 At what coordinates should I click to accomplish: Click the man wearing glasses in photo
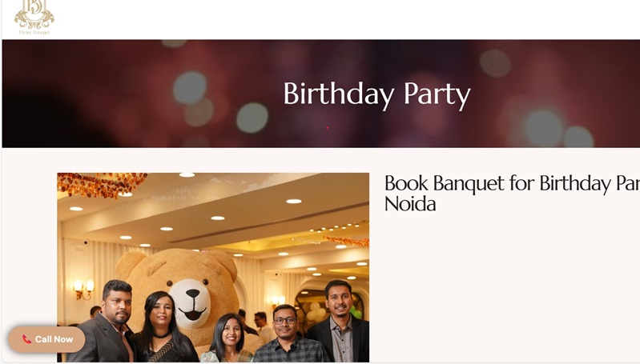288,334
